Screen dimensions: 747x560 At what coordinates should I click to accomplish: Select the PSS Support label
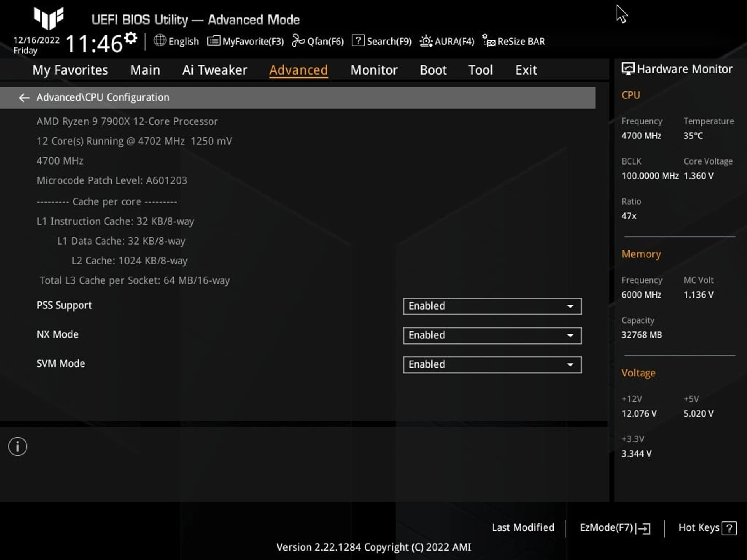click(x=64, y=305)
